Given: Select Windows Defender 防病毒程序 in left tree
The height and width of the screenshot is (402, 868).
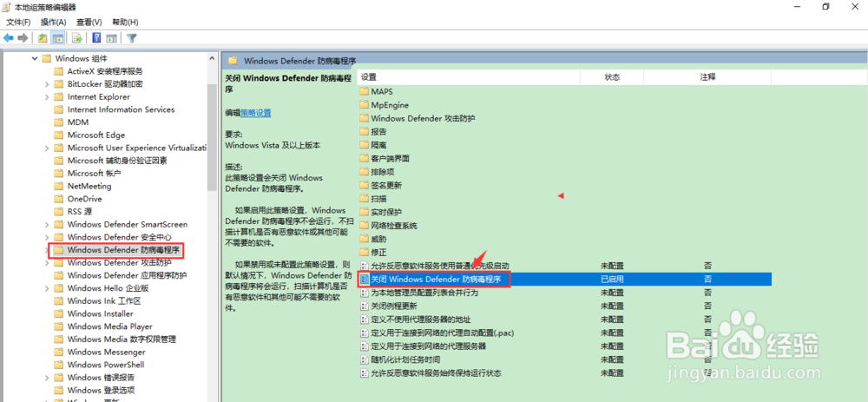Looking at the screenshot, I should click(123, 250).
